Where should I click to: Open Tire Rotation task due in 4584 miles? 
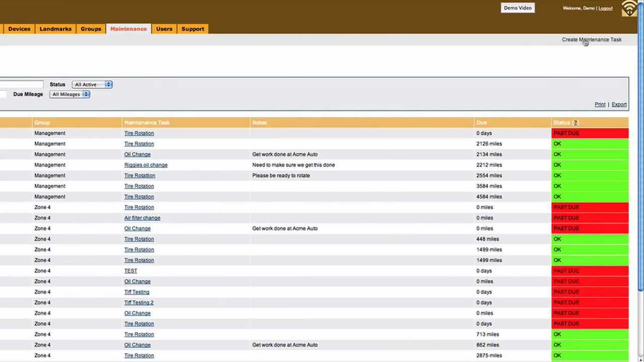139,197
